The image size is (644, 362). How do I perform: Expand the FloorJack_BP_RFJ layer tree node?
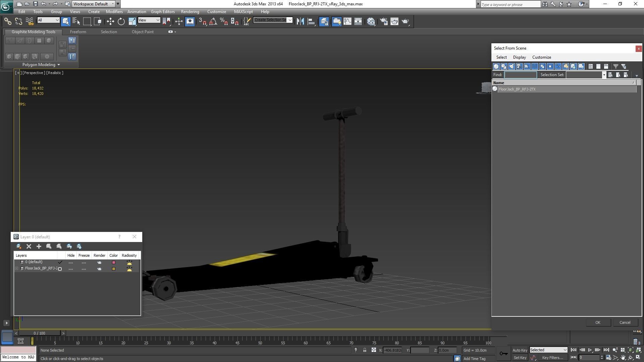tap(16, 268)
